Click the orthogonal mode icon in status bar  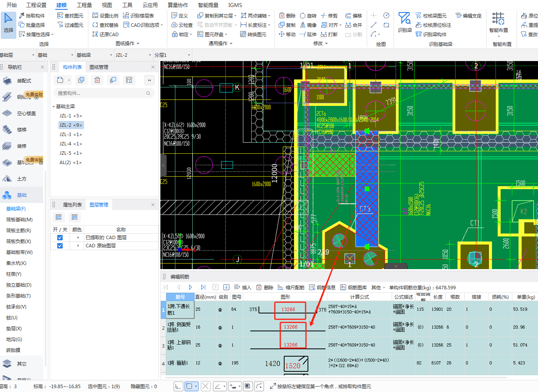pos(178,386)
